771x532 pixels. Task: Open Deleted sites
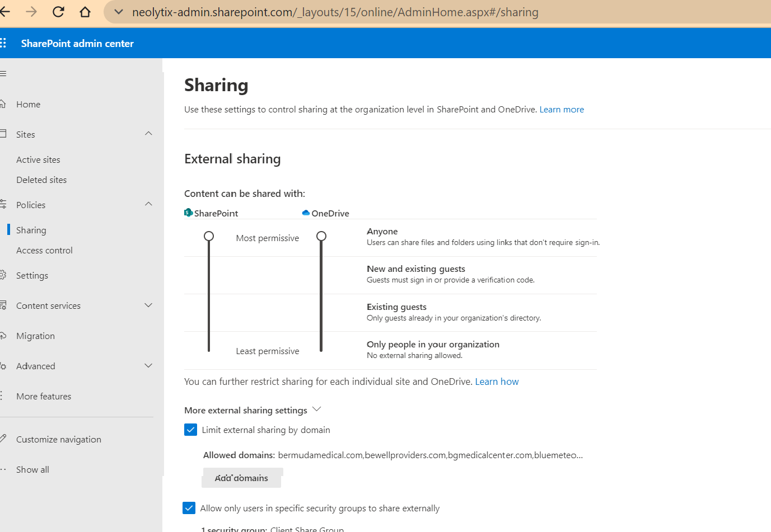click(x=41, y=180)
